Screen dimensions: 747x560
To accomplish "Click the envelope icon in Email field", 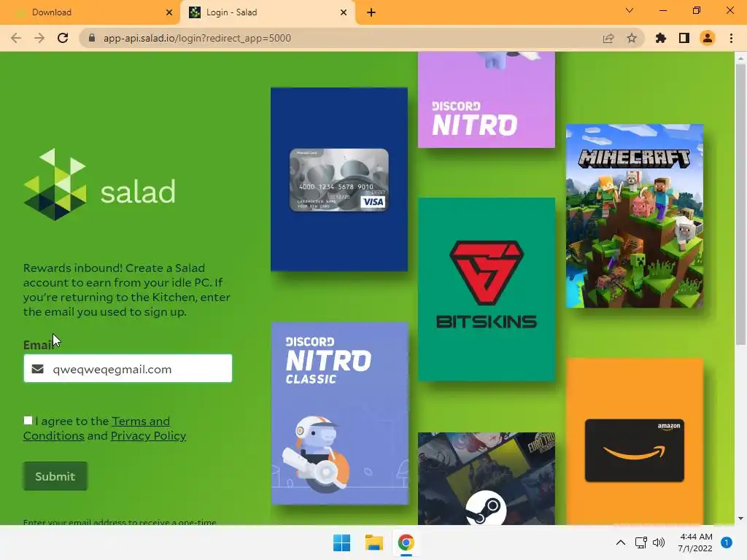I will coord(38,369).
